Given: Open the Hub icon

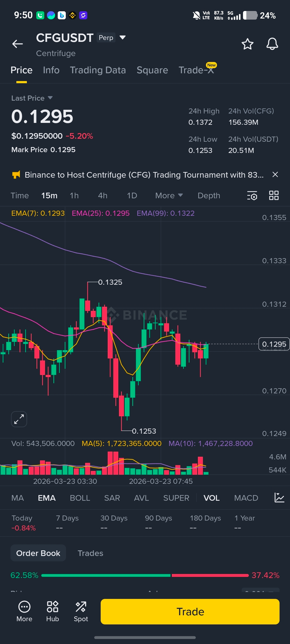Looking at the screenshot, I should [x=53, y=611].
